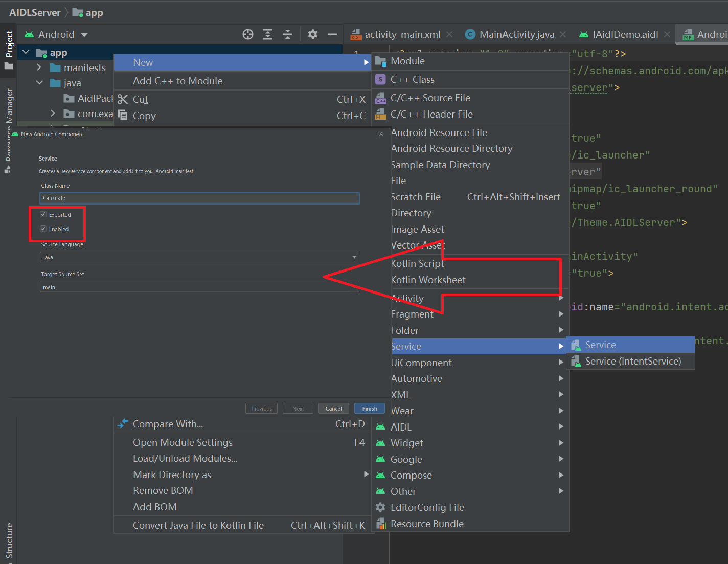Open the Project side tool window

pyautogui.click(x=9, y=50)
